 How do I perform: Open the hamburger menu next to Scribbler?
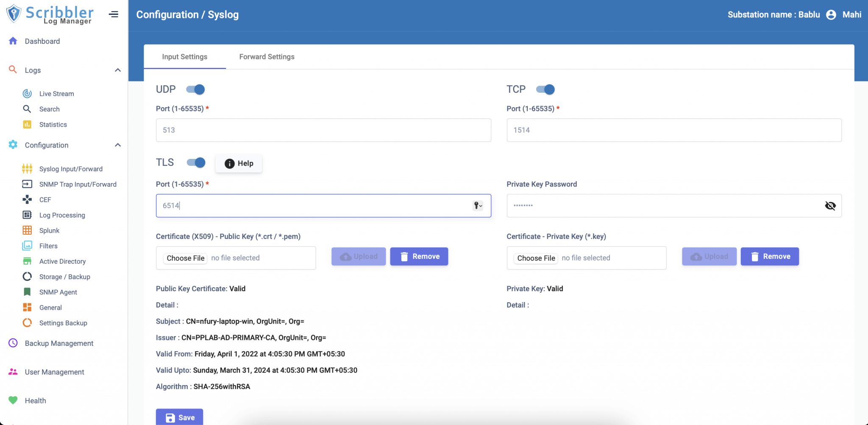point(114,14)
